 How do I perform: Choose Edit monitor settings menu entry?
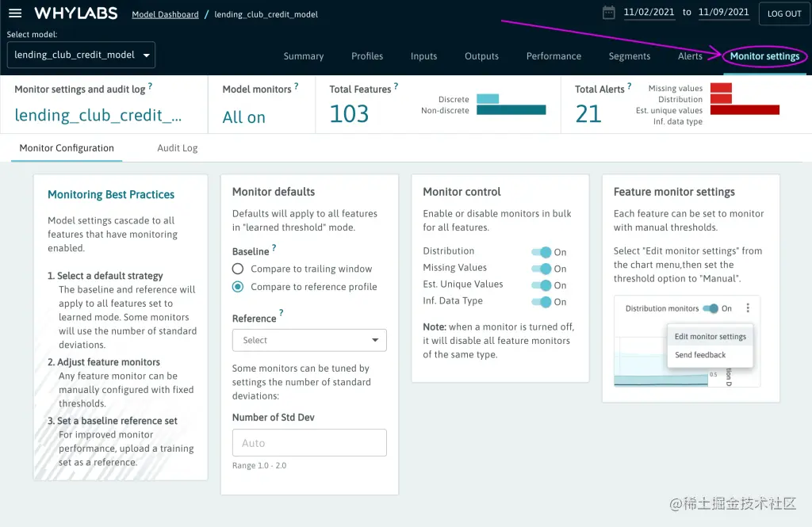point(710,337)
